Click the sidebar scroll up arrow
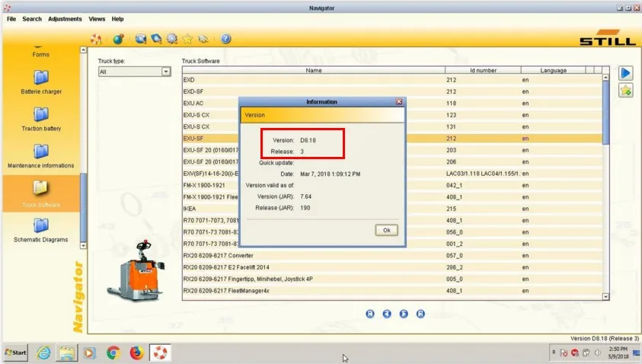Image resolution: width=642 pixels, height=364 pixels. tap(84, 50)
